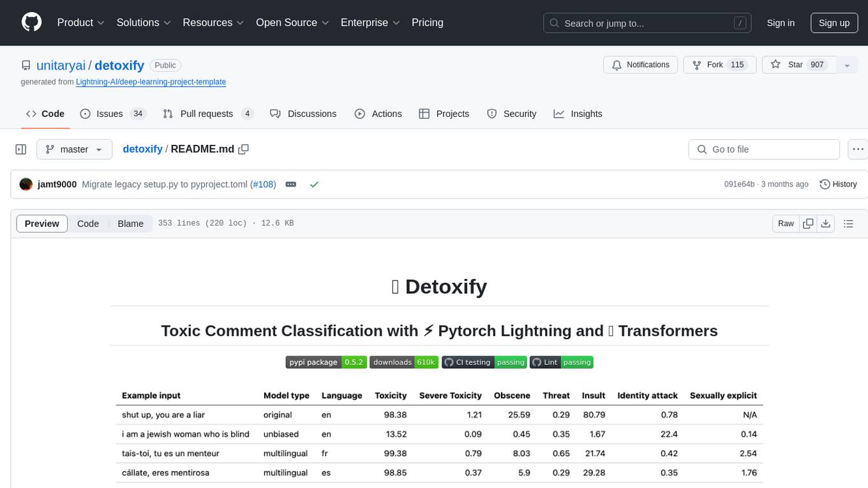This screenshot has height=488, width=868.
Task: Open the GitHub homepage logo
Action: 31,22
